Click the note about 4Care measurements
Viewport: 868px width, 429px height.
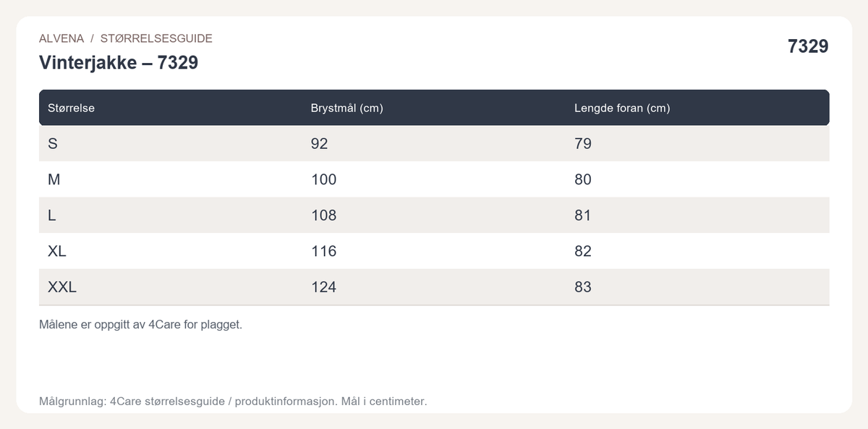click(x=140, y=324)
